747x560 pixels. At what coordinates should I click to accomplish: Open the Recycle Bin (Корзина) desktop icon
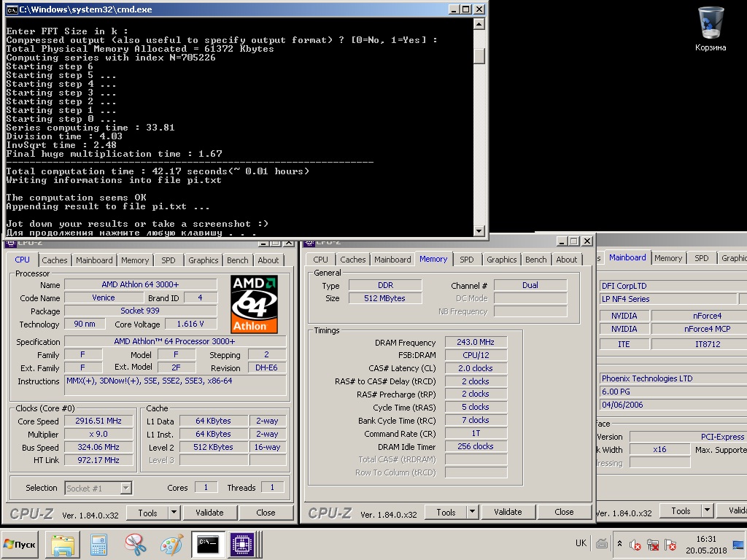711,29
